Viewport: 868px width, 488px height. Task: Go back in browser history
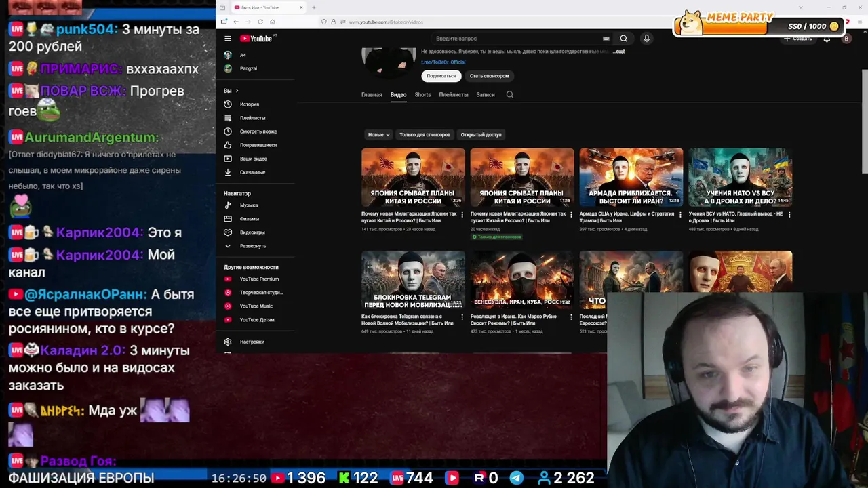click(x=236, y=22)
